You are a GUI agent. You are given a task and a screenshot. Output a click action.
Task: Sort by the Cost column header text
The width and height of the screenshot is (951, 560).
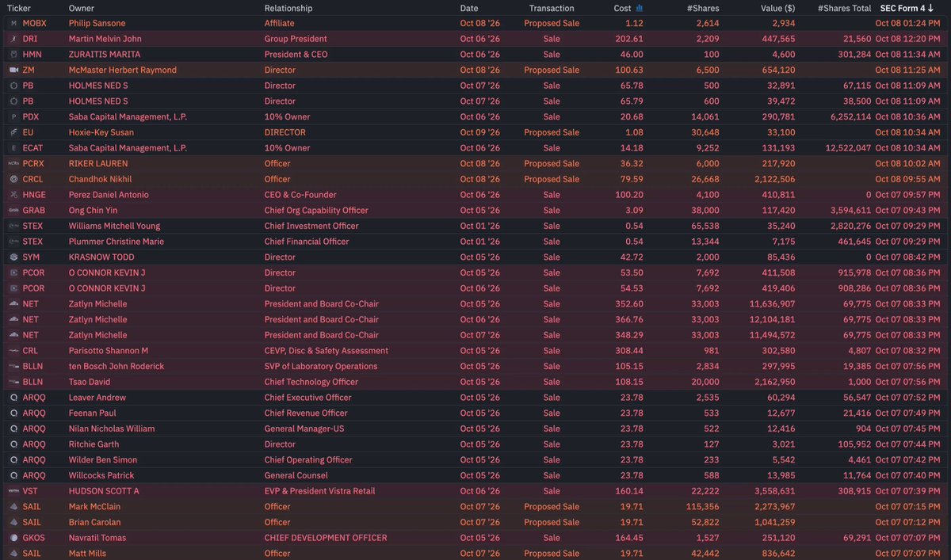pyautogui.click(x=622, y=8)
